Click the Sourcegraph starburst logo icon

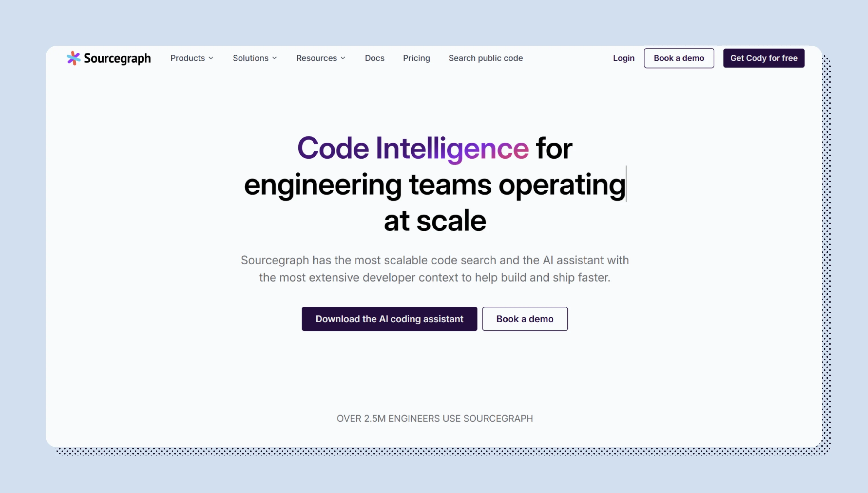pyautogui.click(x=73, y=58)
